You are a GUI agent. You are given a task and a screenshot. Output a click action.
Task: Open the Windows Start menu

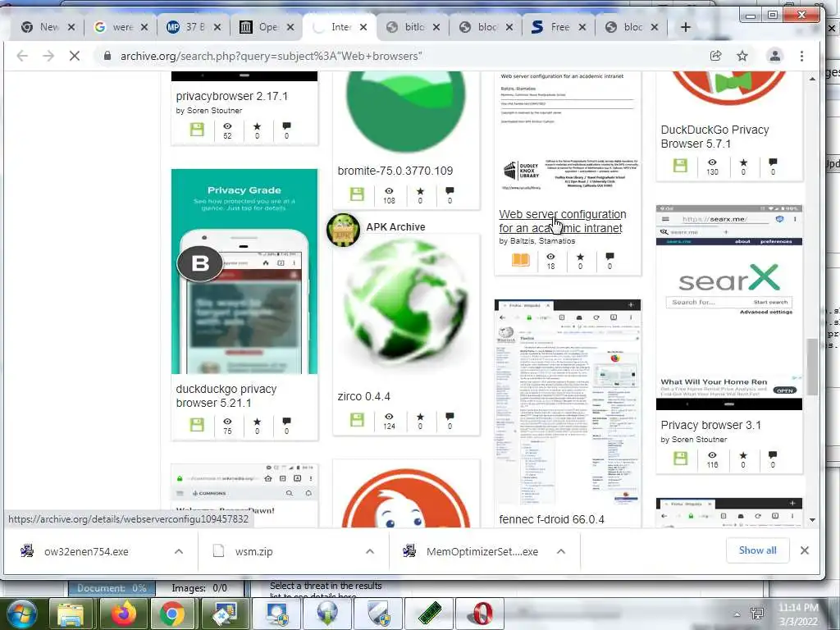click(21, 614)
